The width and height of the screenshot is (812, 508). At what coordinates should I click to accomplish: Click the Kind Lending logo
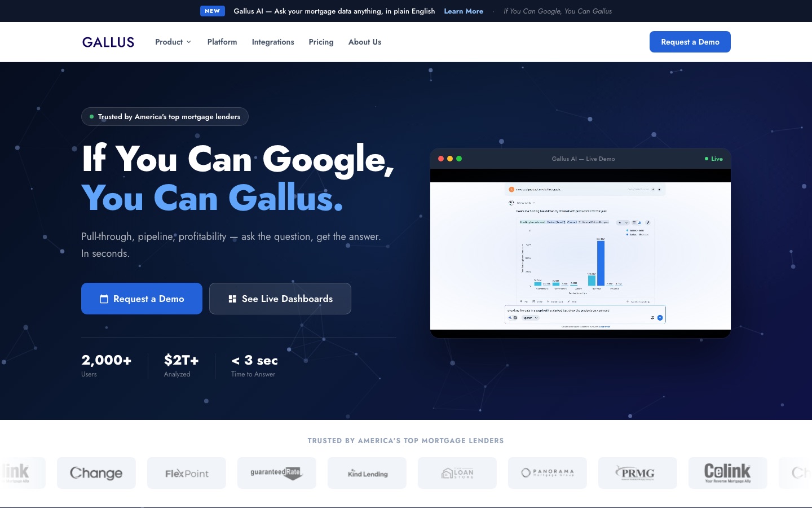pyautogui.click(x=367, y=473)
